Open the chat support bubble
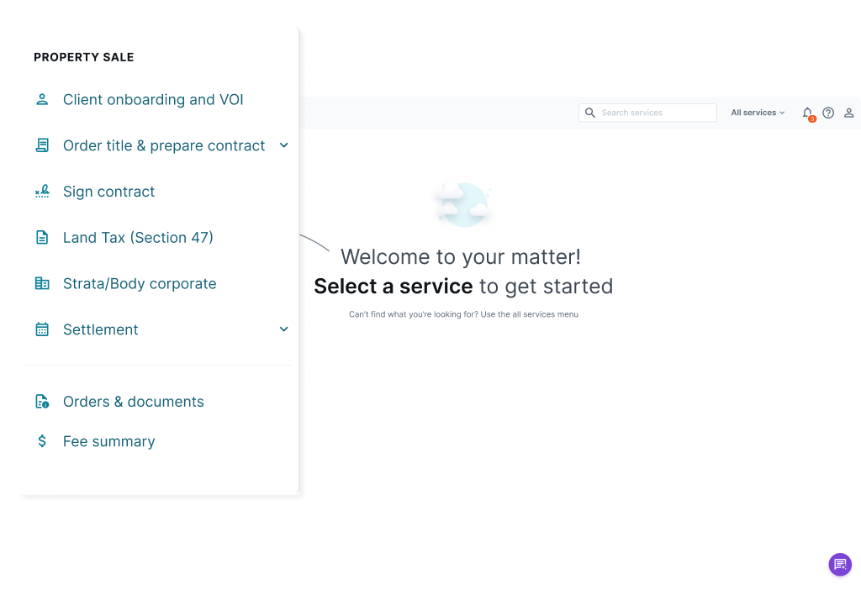The image size is (861, 616). [839, 564]
